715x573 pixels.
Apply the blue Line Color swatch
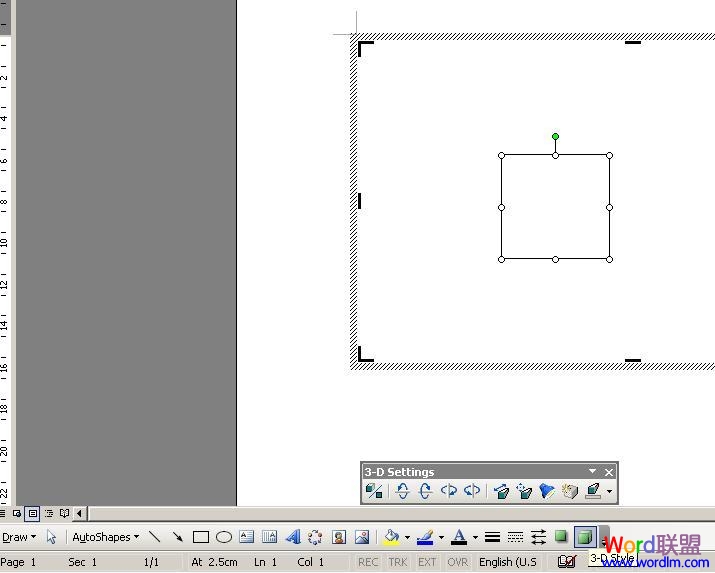(x=425, y=537)
